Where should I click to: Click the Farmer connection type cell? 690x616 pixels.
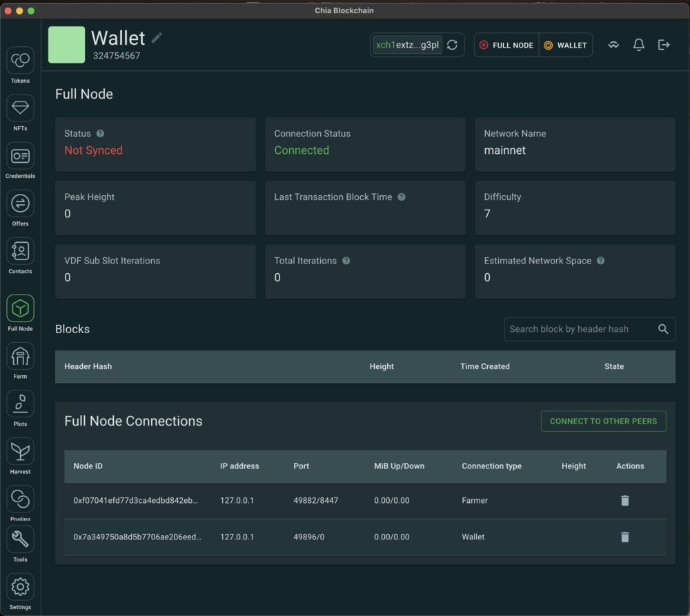tap(475, 501)
